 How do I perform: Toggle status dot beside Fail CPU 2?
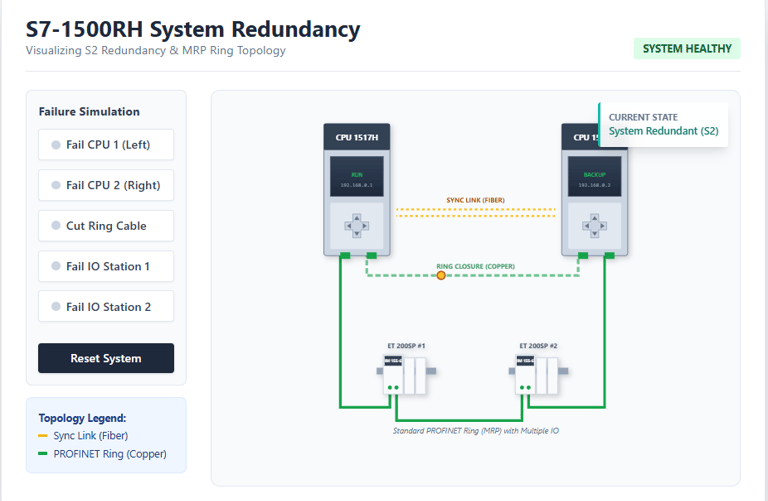[56, 185]
